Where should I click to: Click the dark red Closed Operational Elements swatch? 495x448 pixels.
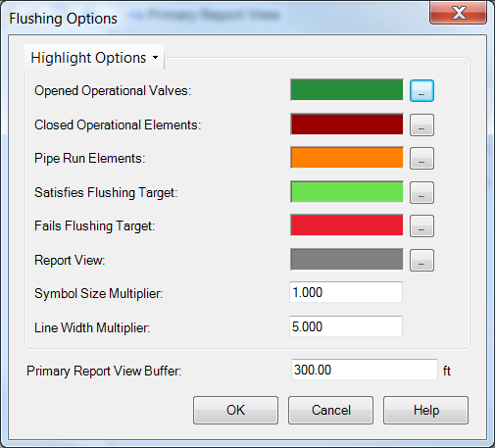[347, 124]
